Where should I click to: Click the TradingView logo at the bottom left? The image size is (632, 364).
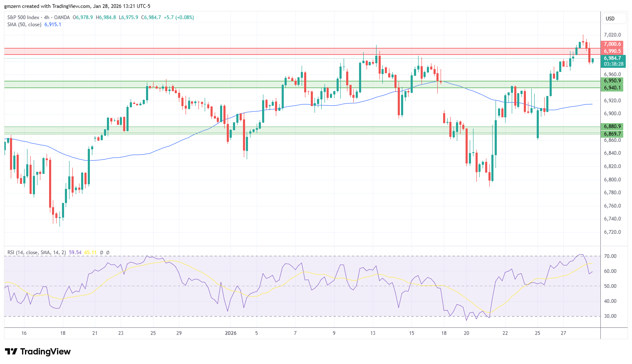(38, 352)
